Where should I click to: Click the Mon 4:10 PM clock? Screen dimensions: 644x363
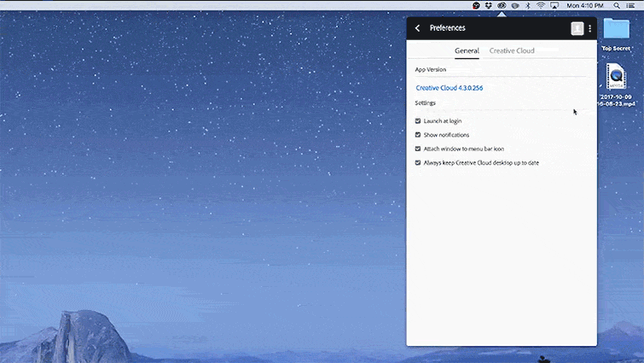pos(585,5)
